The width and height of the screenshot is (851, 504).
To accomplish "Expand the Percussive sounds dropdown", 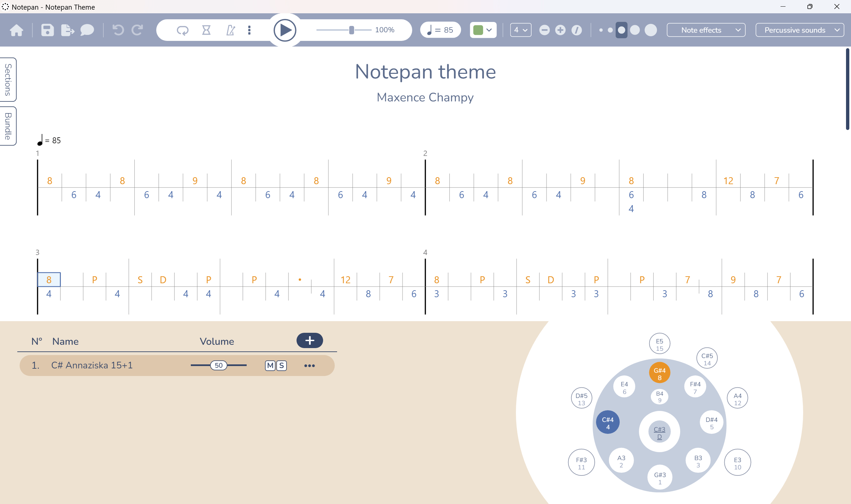I will [x=799, y=30].
